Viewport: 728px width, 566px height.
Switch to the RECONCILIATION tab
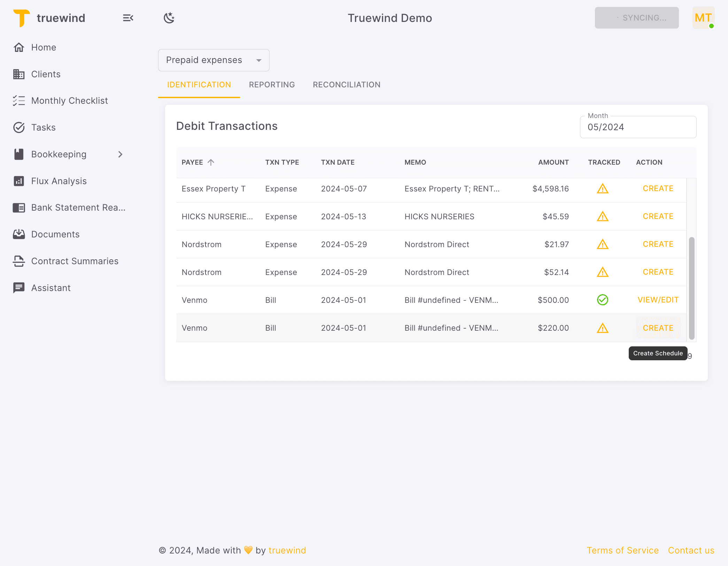[346, 84]
